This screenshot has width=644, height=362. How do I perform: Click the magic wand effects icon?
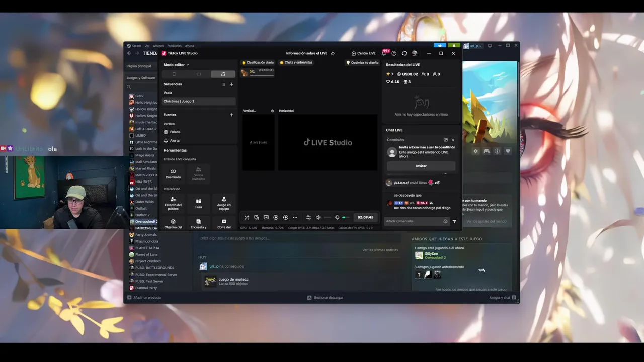pos(247,217)
